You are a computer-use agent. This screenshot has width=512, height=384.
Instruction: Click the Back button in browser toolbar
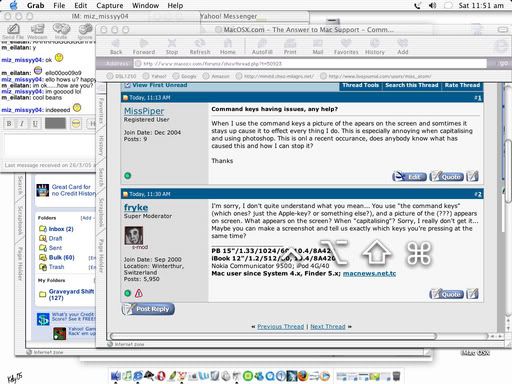pos(116,46)
